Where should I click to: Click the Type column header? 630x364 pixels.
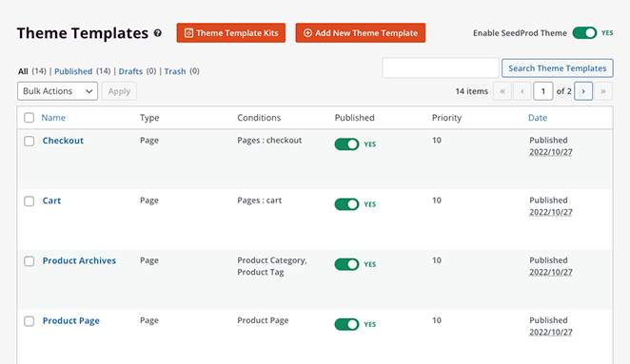(149, 118)
